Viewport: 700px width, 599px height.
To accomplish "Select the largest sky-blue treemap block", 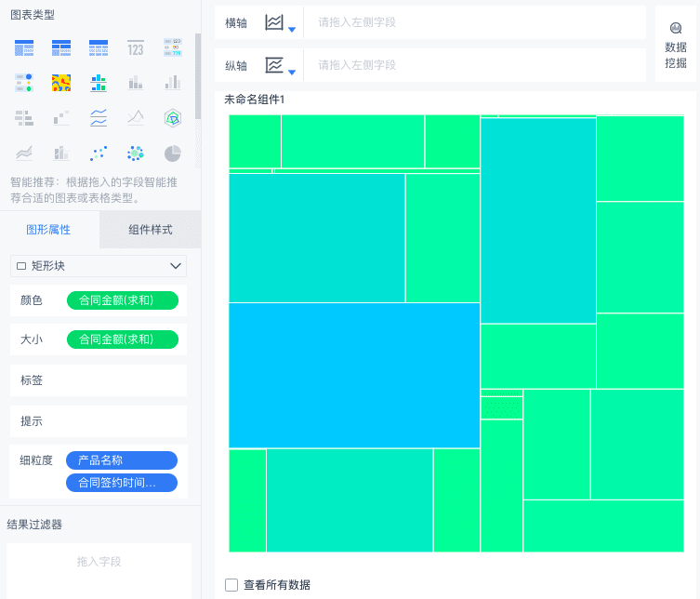I will click(x=354, y=375).
